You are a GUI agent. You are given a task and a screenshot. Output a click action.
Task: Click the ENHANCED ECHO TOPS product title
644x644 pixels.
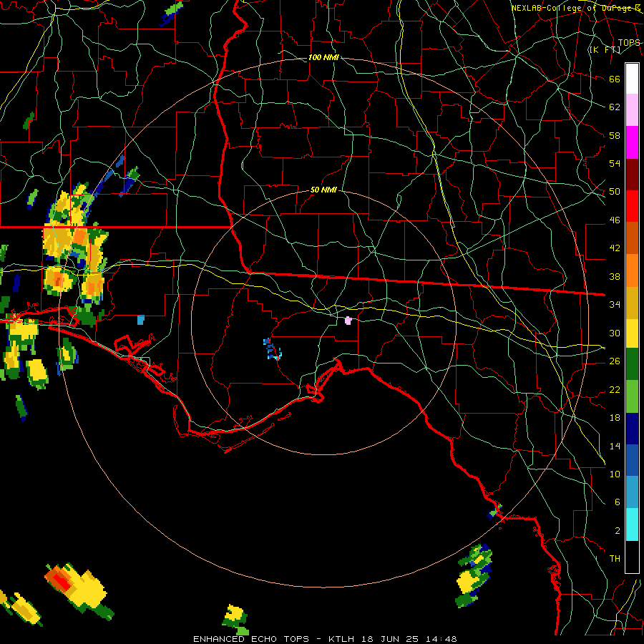tap(251, 639)
